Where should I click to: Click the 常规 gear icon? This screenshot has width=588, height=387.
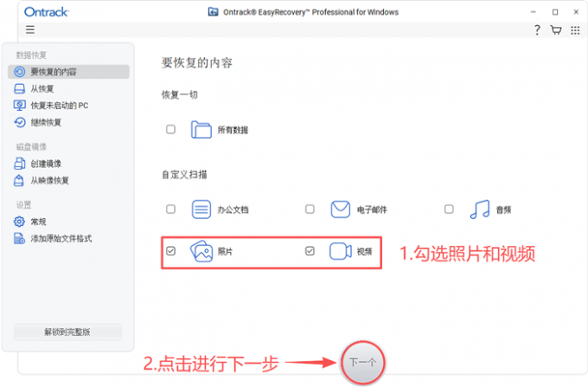click(19, 222)
